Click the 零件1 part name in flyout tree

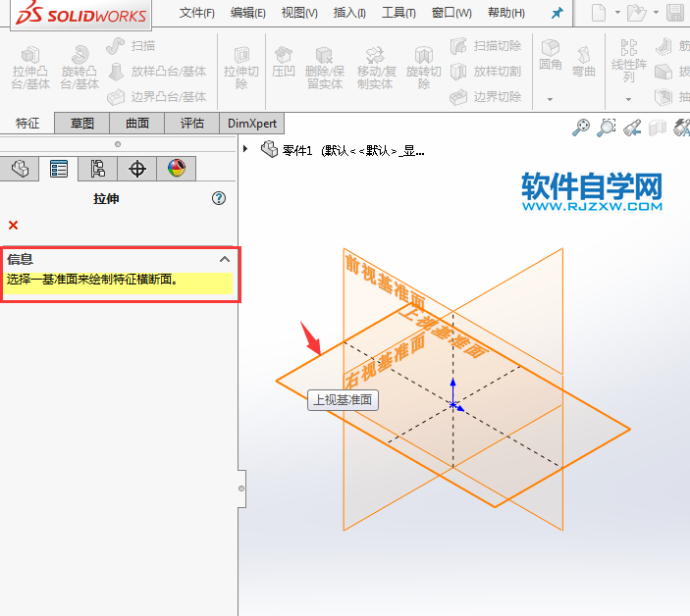pyautogui.click(x=297, y=151)
